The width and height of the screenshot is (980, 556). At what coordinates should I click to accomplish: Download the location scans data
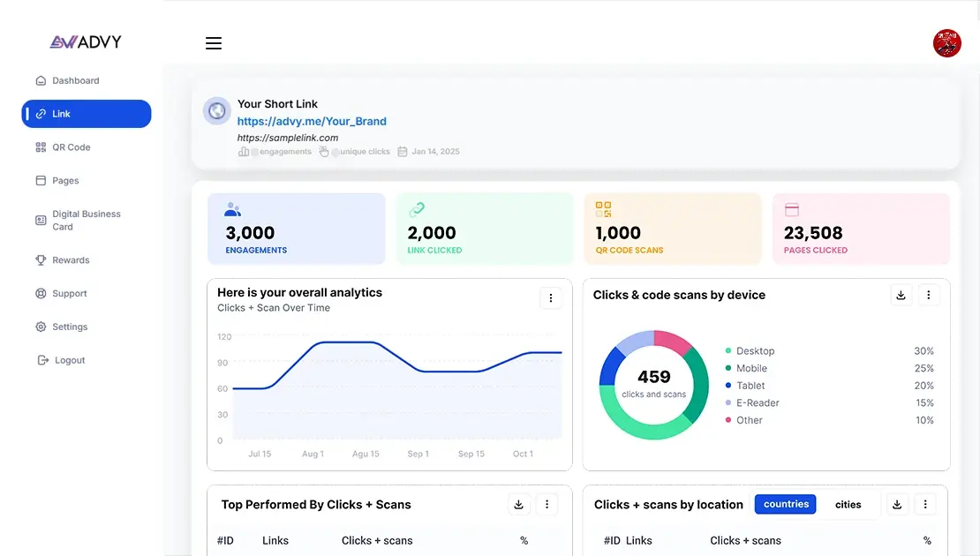(897, 504)
